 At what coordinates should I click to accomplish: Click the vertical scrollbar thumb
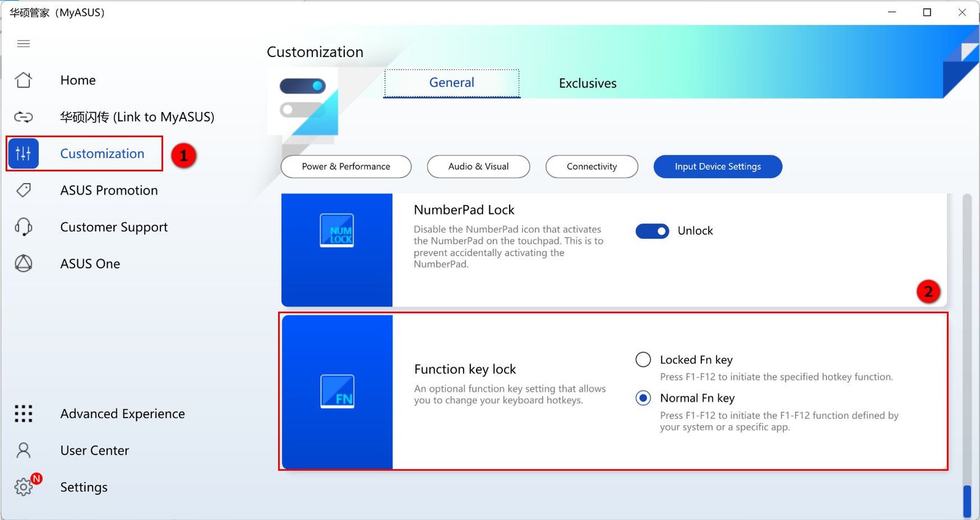[967, 501]
